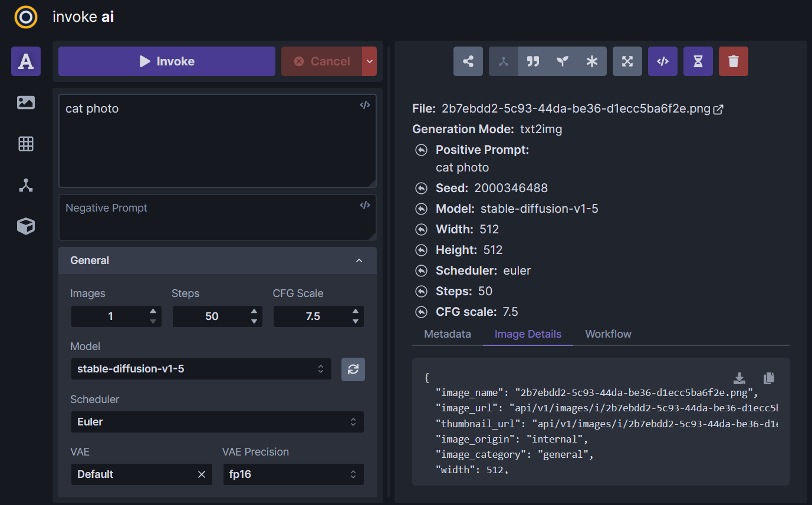The image size is (812, 505).
Task: Click the Invoke button
Action: (166, 61)
